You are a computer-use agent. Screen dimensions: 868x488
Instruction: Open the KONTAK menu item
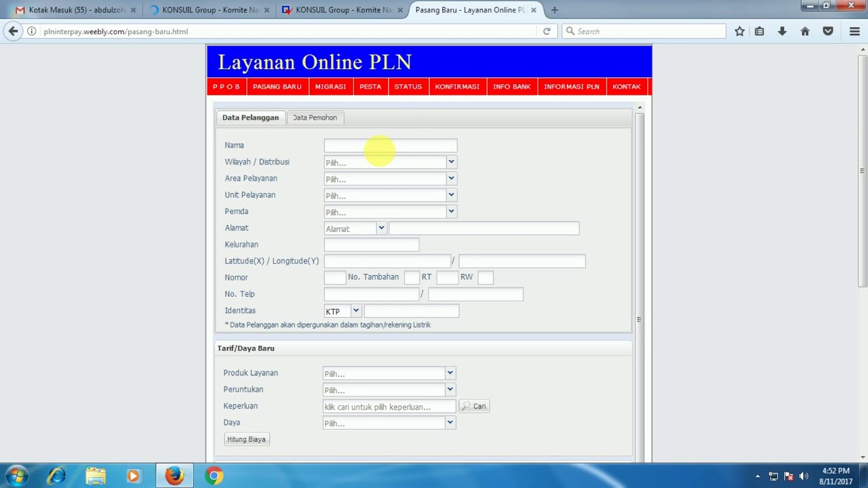point(627,87)
